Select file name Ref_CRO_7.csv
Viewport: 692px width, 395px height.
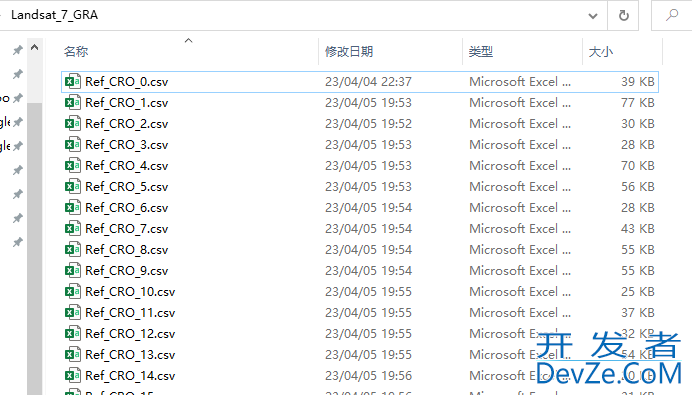click(127, 229)
